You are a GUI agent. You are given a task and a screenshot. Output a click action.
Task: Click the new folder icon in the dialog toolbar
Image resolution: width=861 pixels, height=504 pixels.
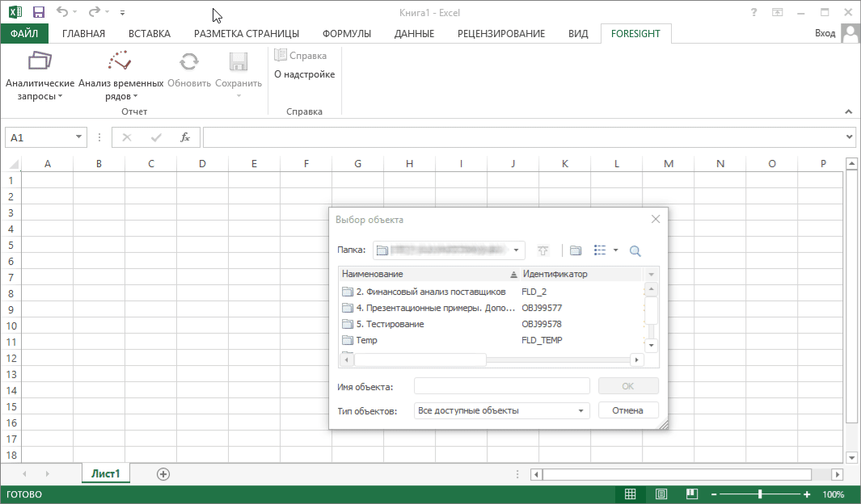(576, 250)
